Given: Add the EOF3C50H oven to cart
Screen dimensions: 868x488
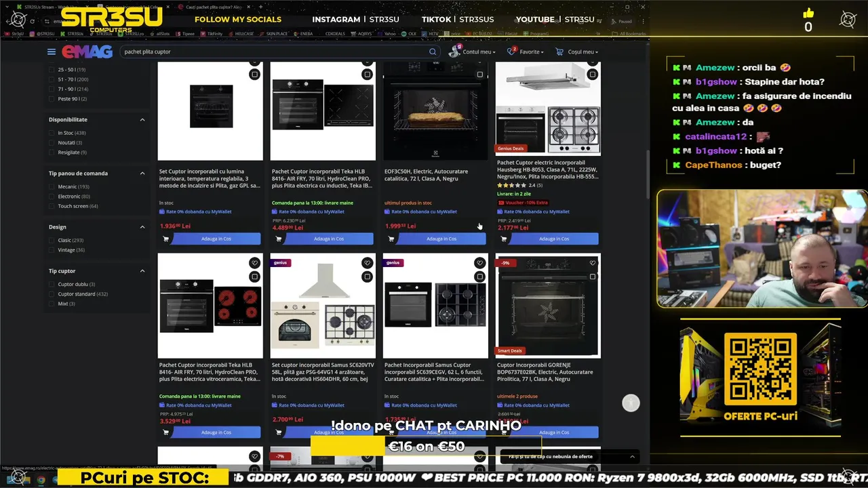Looking at the screenshot, I should tap(435, 239).
